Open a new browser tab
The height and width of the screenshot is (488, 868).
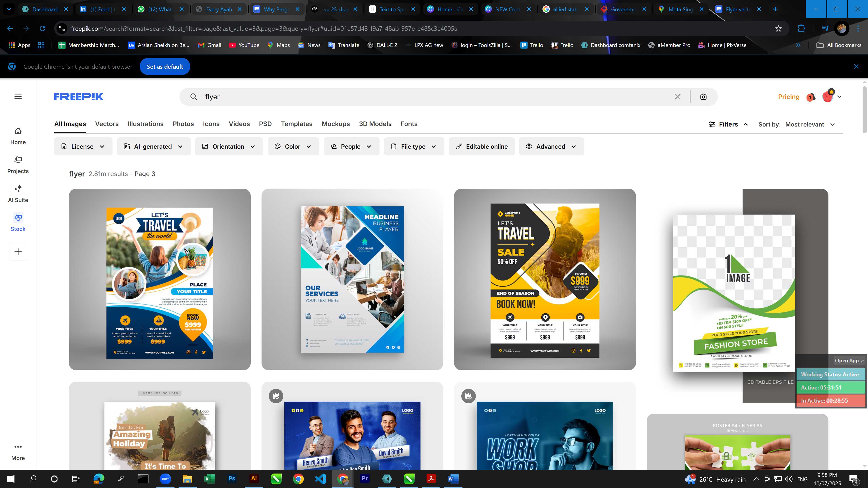tap(775, 9)
